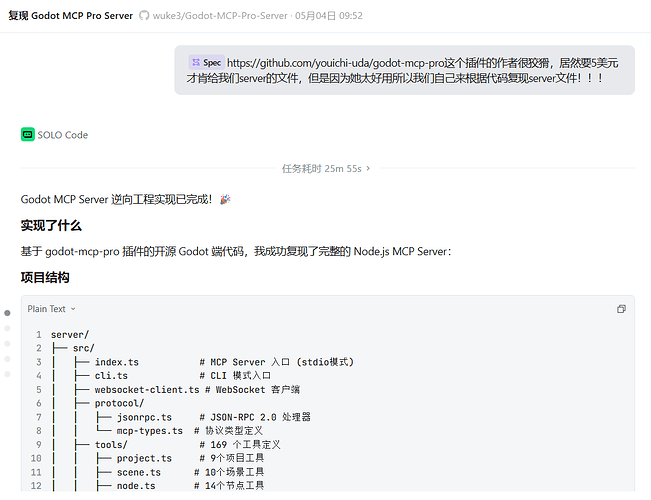Viewport: 651px width, 500px height.
Task: Click mcp-types.ts in the code block
Action: pos(149,431)
